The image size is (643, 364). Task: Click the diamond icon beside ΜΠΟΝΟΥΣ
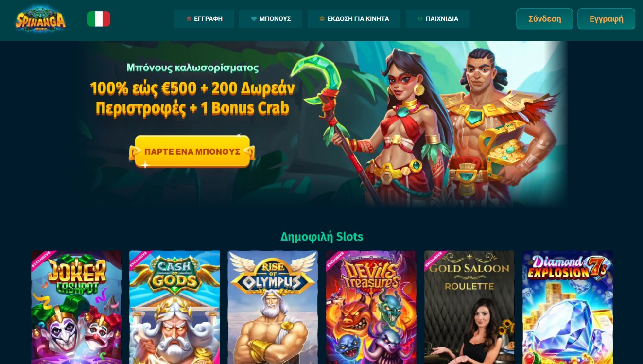(254, 19)
